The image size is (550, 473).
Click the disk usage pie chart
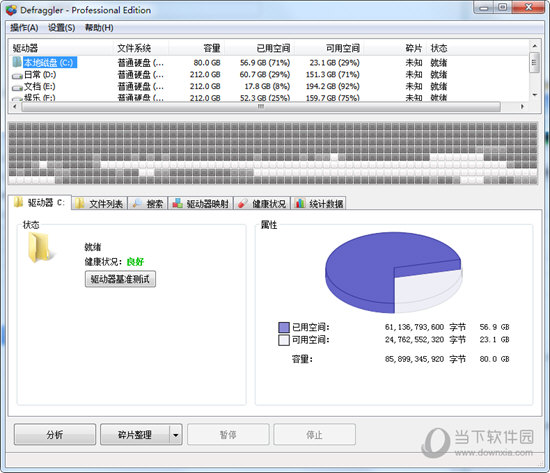coord(394,272)
